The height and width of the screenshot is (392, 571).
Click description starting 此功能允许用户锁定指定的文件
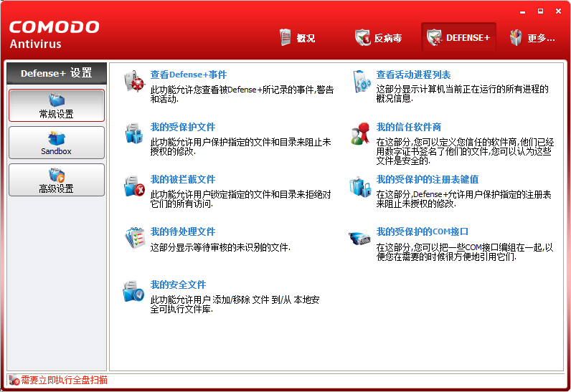tap(241, 199)
